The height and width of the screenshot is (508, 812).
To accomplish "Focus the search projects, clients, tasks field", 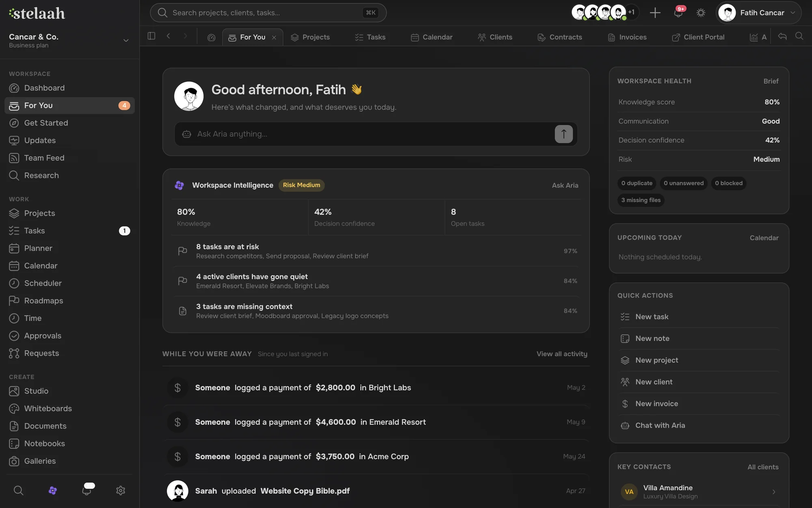I will point(268,13).
